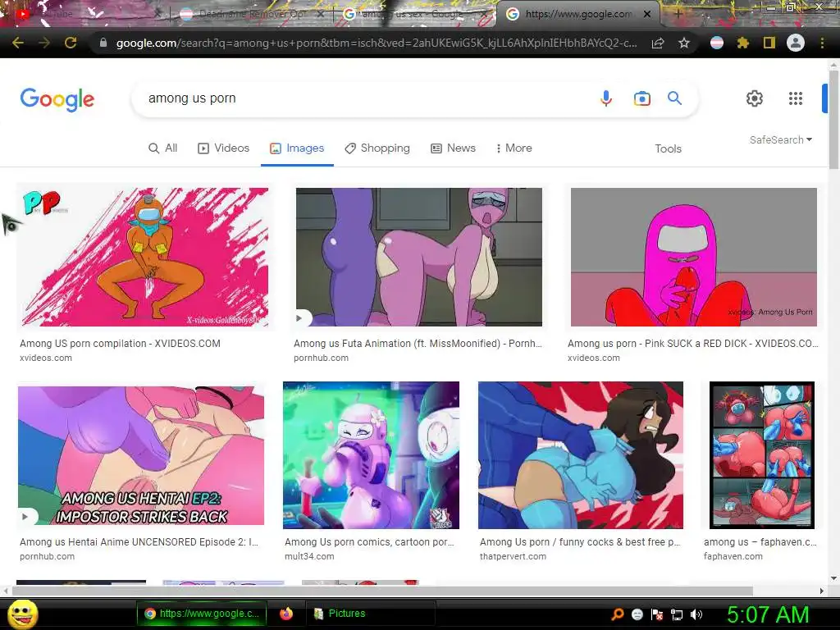Open the Google apps grid
The width and height of the screenshot is (840, 630).
(x=796, y=98)
